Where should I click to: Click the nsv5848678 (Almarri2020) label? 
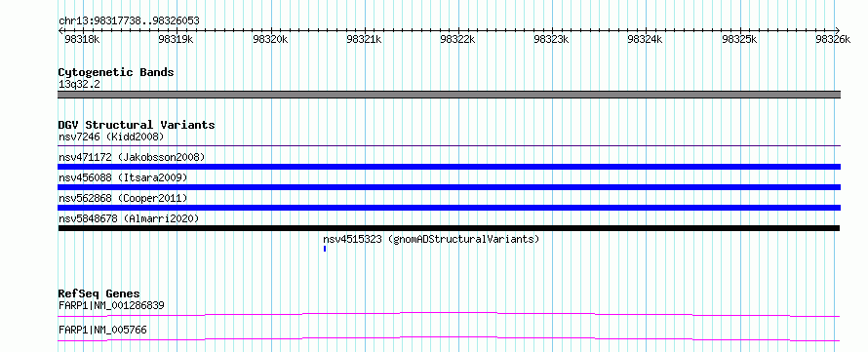[129, 218]
